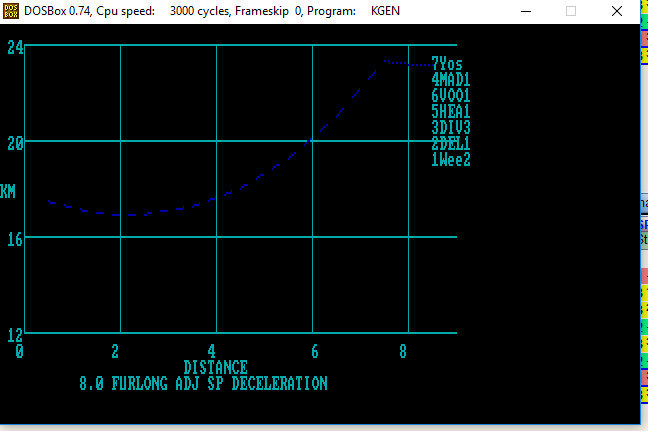This screenshot has height=431, width=648.
Task: Select the 2DEL1 legend entry
Action: tap(450, 144)
